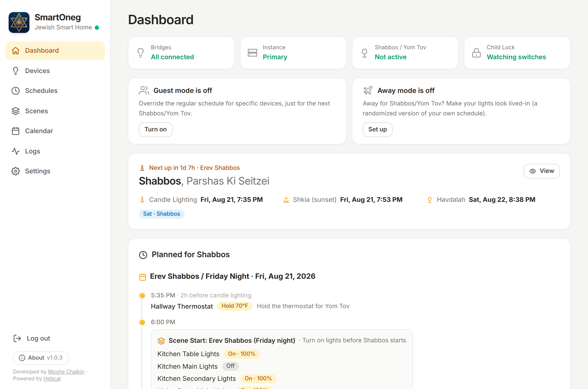The height and width of the screenshot is (389, 588).
Task: Click the Settings gear icon
Action: click(x=16, y=171)
